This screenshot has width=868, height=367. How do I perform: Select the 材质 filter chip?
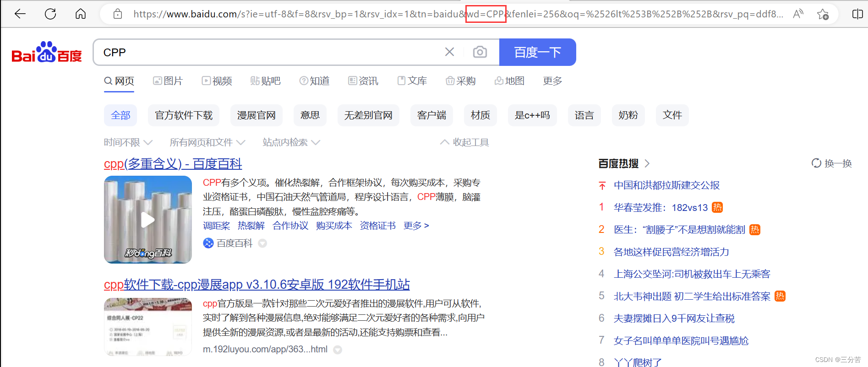[x=480, y=115]
